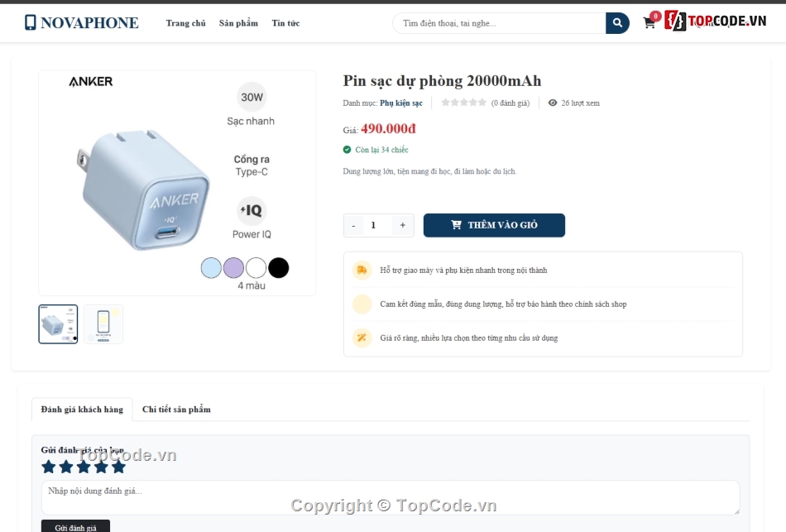Open the Phụ kiện sạc category link
The image size is (786, 532).
[x=401, y=103]
